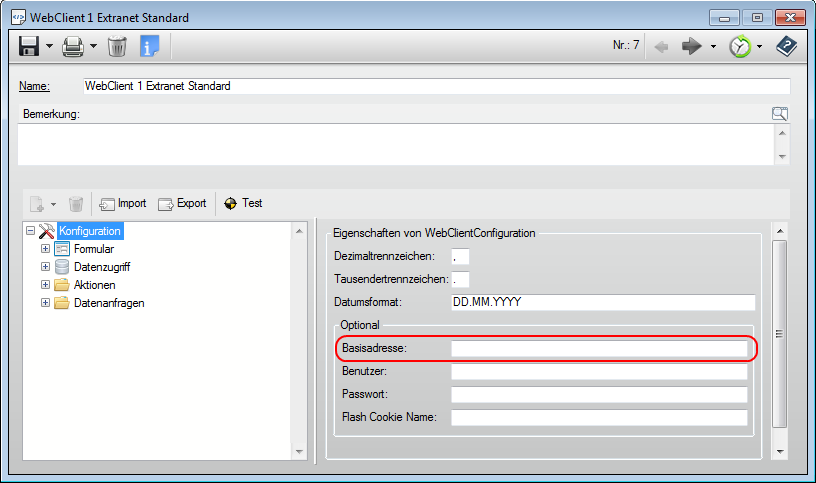Open the blue help book icon
This screenshot has width=816, height=483.
[x=787, y=46]
